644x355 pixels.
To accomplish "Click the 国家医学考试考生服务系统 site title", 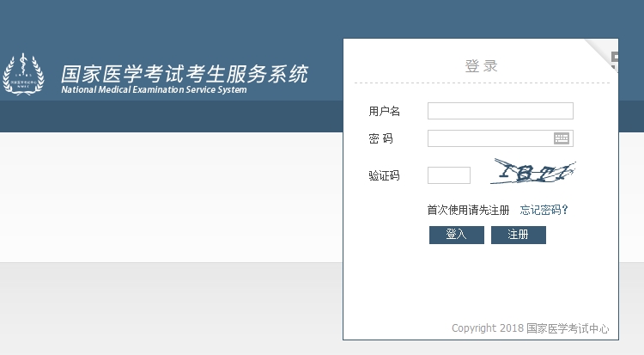I will click(x=184, y=73).
